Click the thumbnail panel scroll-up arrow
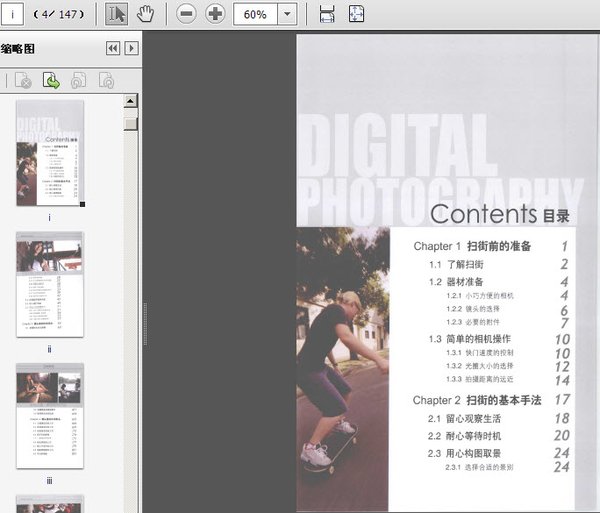The width and height of the screenshot is (600, 513). click(131, 102)
